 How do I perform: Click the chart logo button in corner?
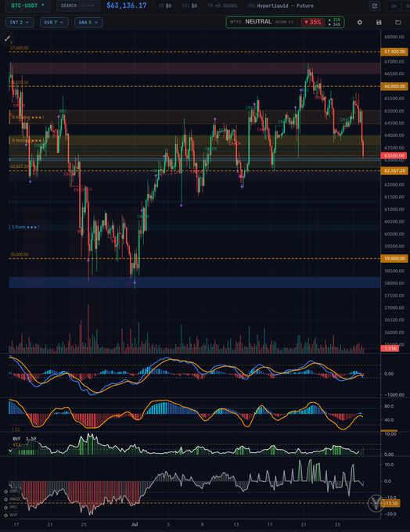[x=376, y=502]
